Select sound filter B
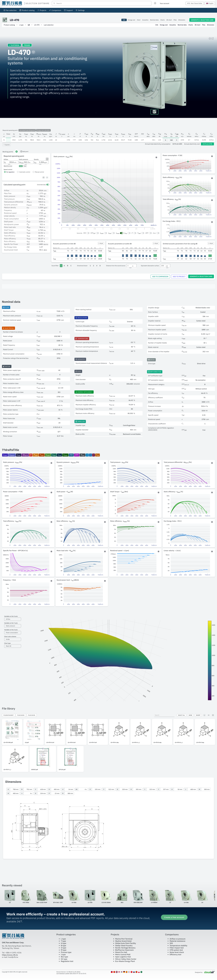 coord(68,266)
